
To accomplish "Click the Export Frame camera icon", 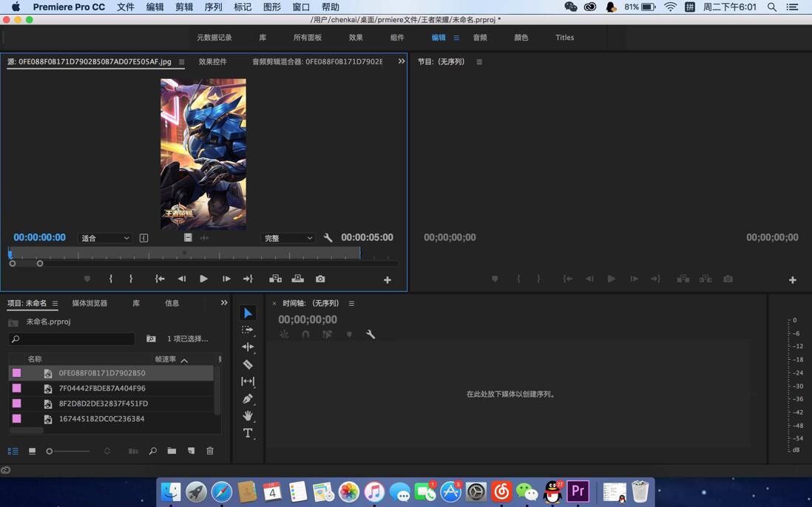I will coord(320,279).
